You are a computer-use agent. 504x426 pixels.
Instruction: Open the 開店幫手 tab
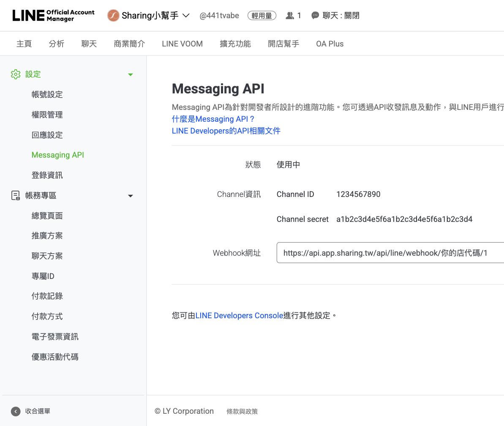(283, 44)
